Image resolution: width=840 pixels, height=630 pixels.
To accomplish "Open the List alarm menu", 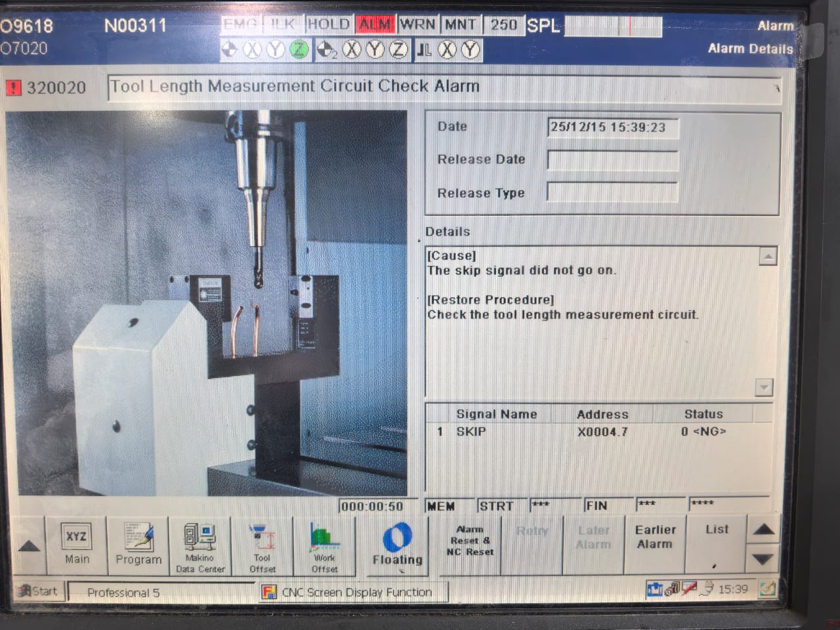I will 717,543.
